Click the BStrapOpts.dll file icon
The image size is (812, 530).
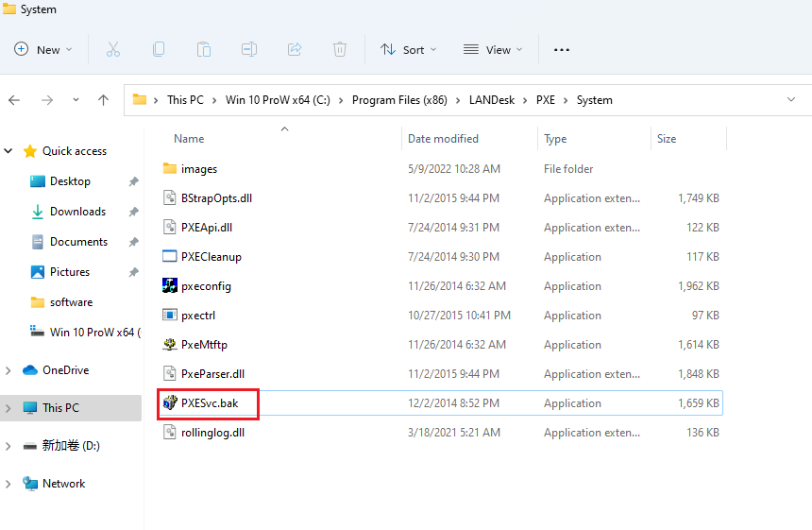pyautogui.click(x=170, y=197)
